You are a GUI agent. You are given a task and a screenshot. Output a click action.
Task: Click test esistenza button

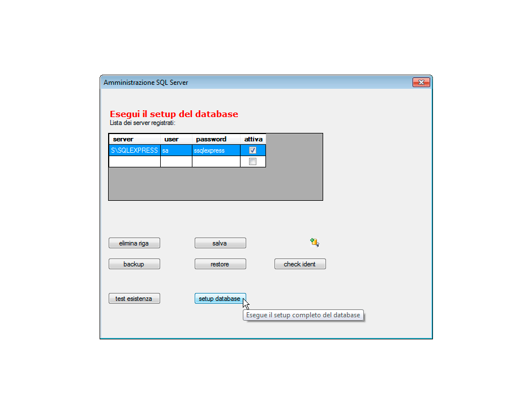pos(134,299)
